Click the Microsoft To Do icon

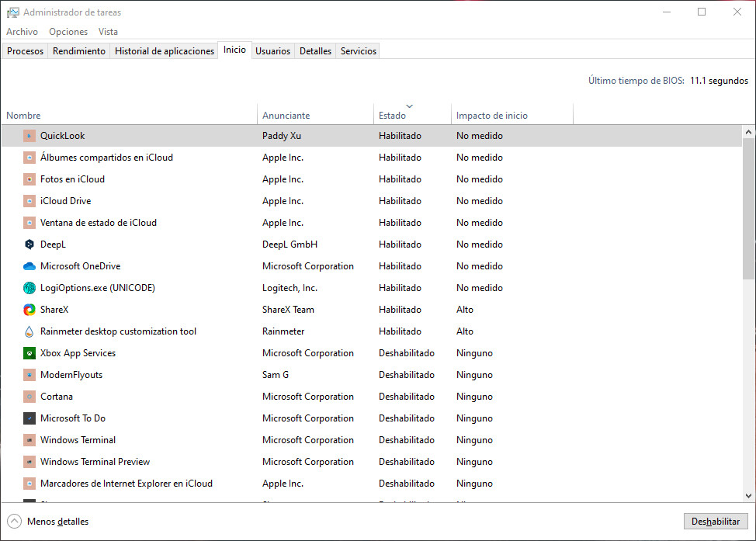(x=29, y=418)
